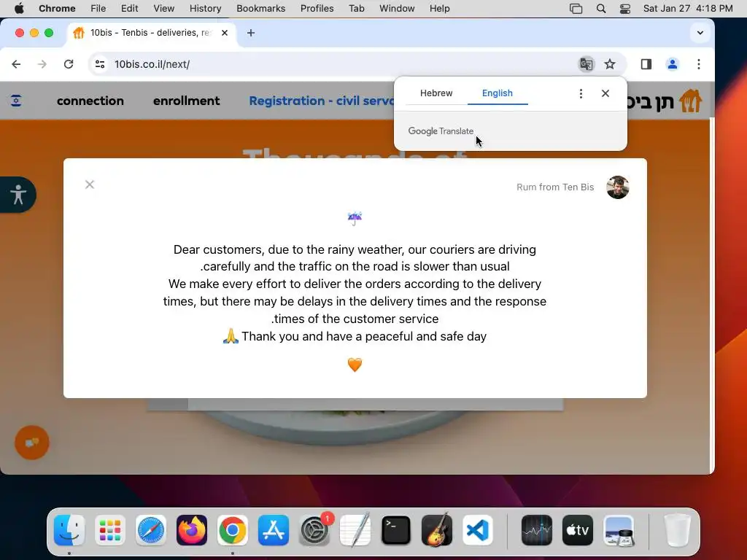747x560 pixels.
Task: Open Registration - civil service link
Action: tap(322, 101)
